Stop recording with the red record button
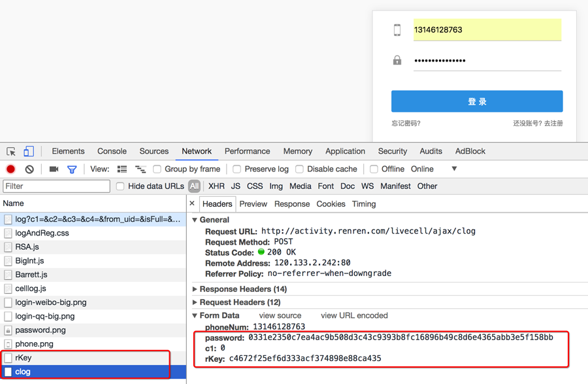The height and width of the screenshot is (384, 588). [x=11, y=169]
